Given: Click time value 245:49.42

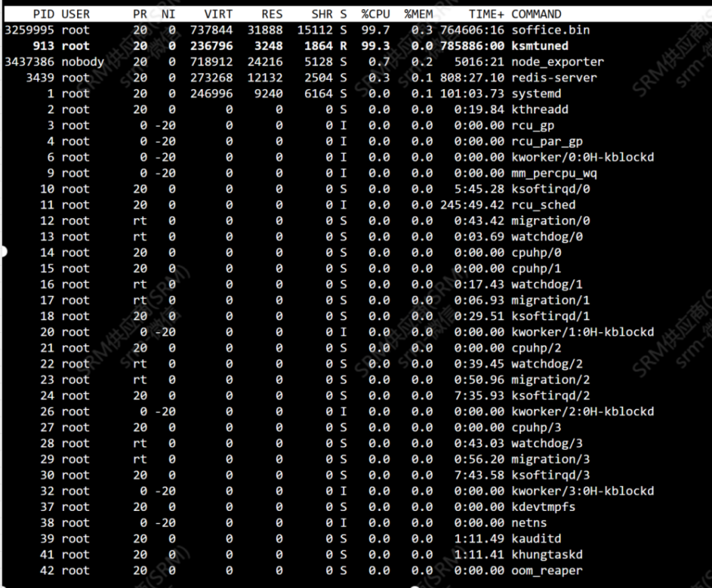Looking at the screenshot, I should click(472, 205).
